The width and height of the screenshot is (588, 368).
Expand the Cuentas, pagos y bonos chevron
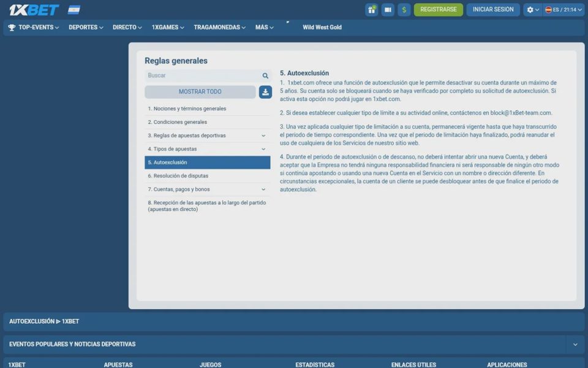click(x=263, y=190)
